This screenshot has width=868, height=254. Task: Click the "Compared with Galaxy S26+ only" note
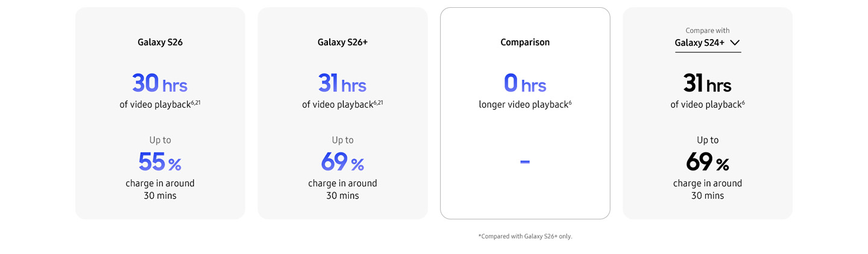point(525,237)
